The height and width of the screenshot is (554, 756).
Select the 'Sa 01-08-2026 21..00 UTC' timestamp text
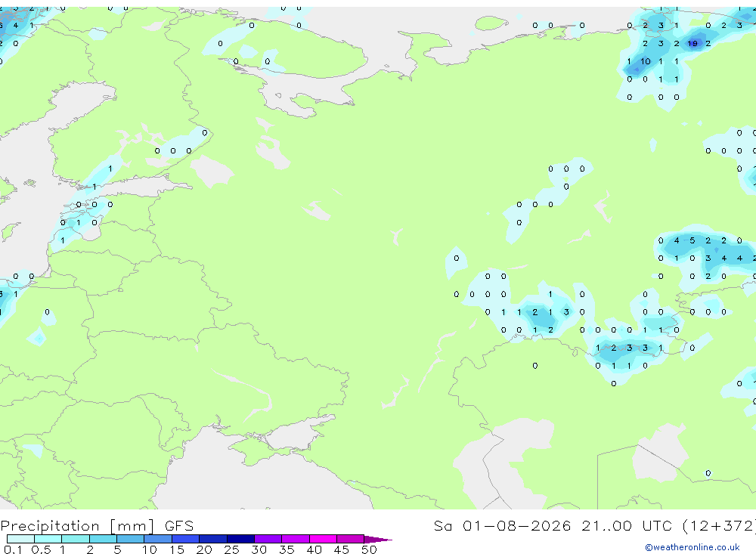point(553,525)
